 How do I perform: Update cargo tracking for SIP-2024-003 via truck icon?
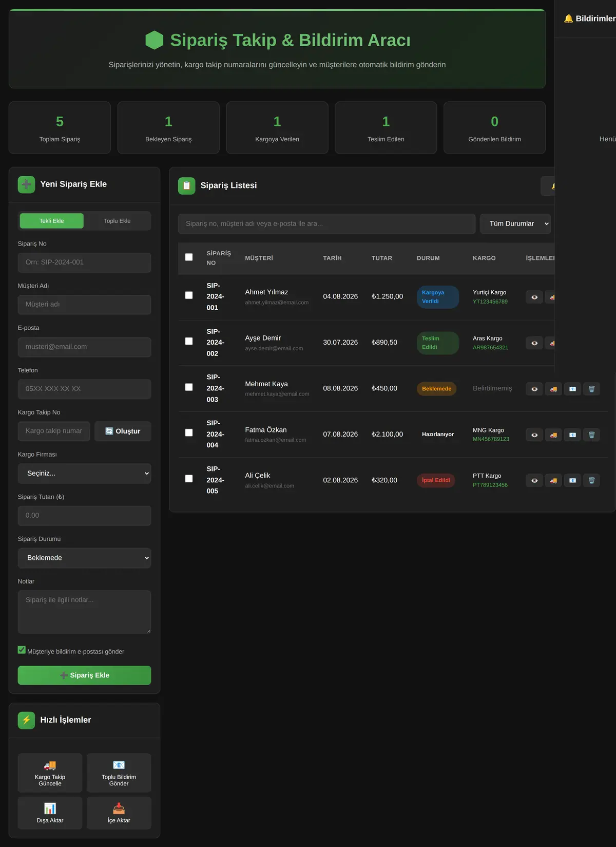(x=553, y=389)
